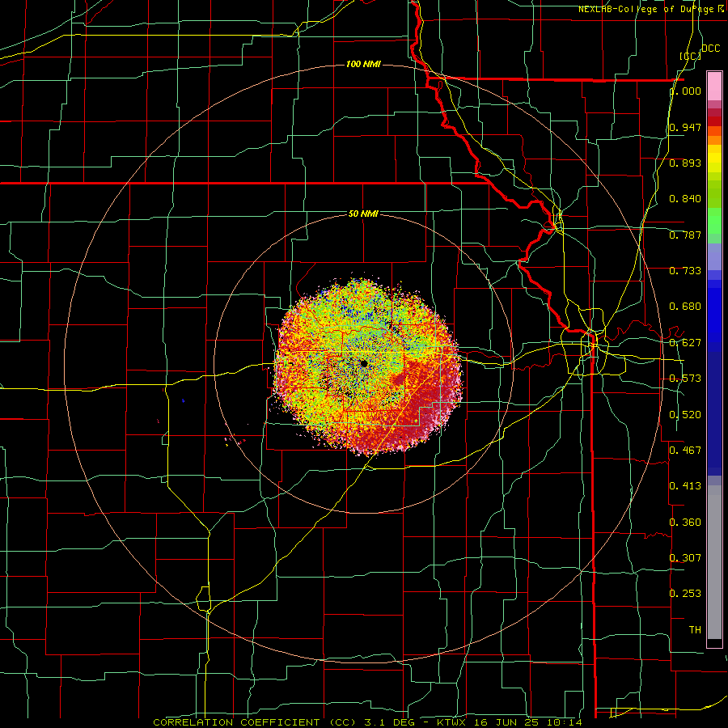Click the 0.787 legend value
This screenshot has width=728, height=728.
685,235
